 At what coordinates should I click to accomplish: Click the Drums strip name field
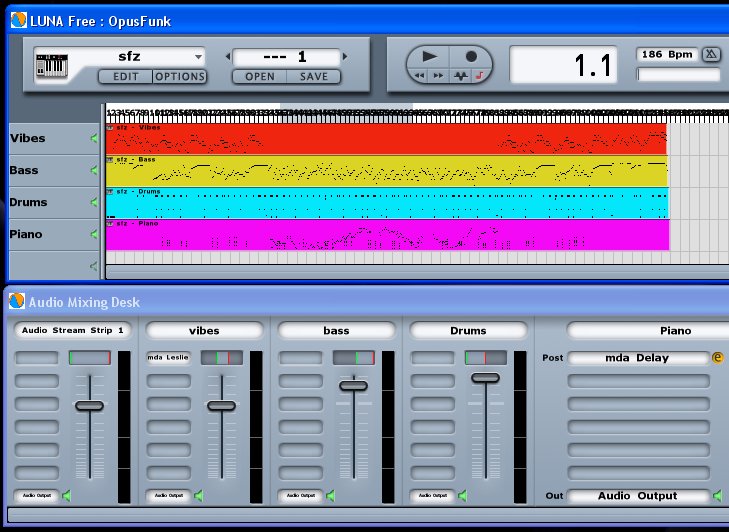(468, 330)
